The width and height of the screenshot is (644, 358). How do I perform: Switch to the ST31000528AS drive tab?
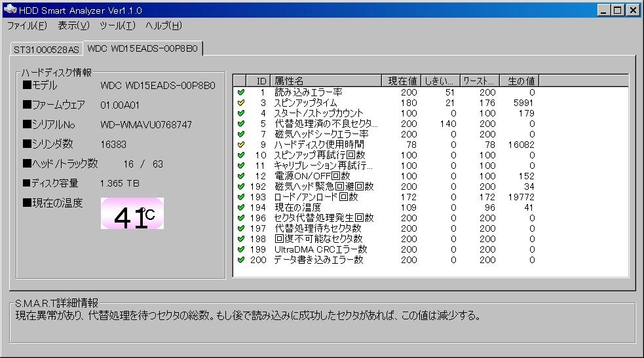(47, 50)
